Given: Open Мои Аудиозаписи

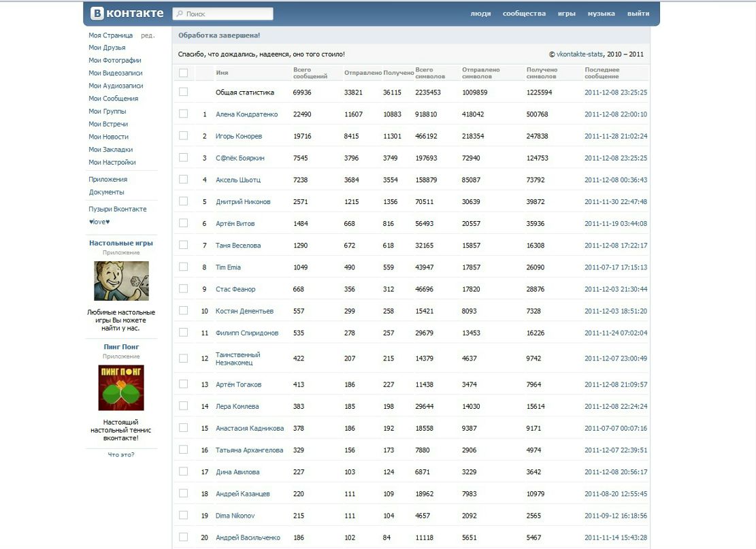Looking at the screenshot, I should tap(116, 86).
